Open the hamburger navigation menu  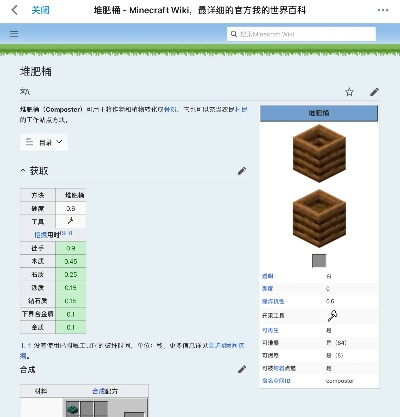(x=14, y=34)
